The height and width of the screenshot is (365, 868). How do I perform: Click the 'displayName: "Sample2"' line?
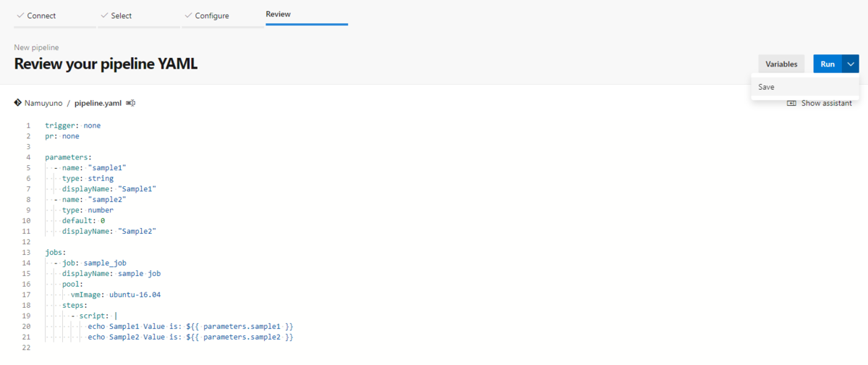[109, 231]
